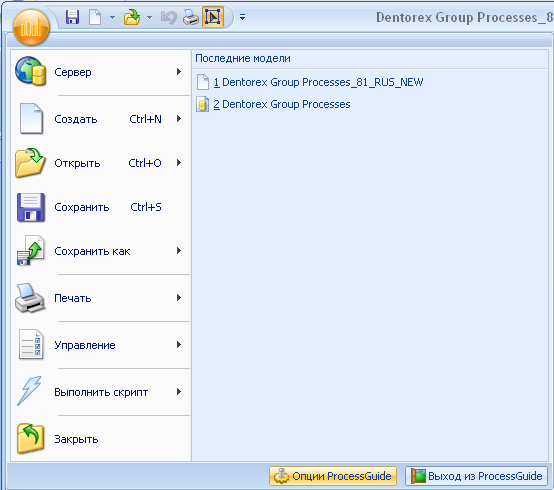This screenshot has width=554, height=490.
Task: Expand the Сервер submenu arrow
Action: (179, 72)
